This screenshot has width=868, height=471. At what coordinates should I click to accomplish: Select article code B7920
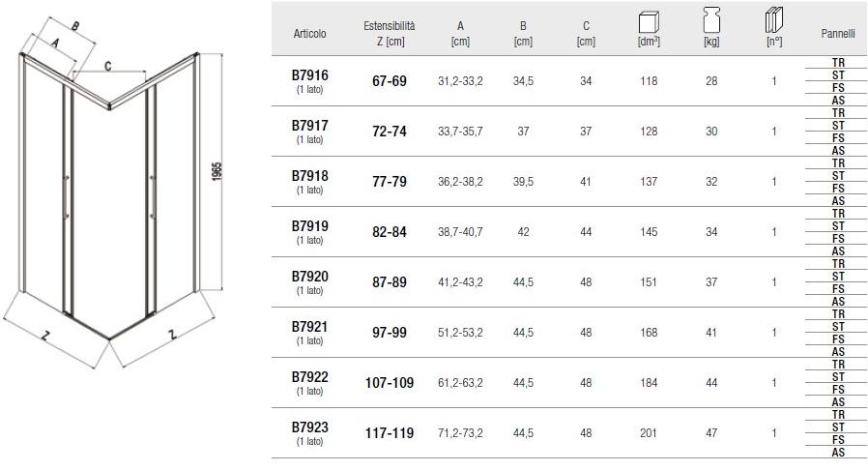(310, 276)
